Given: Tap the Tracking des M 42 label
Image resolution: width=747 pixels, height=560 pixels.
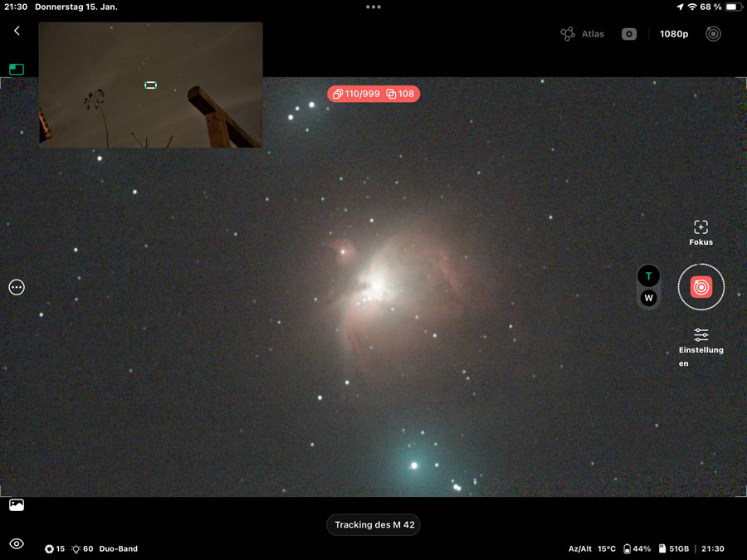Looking at the screenshot, I should coord(373,525).
